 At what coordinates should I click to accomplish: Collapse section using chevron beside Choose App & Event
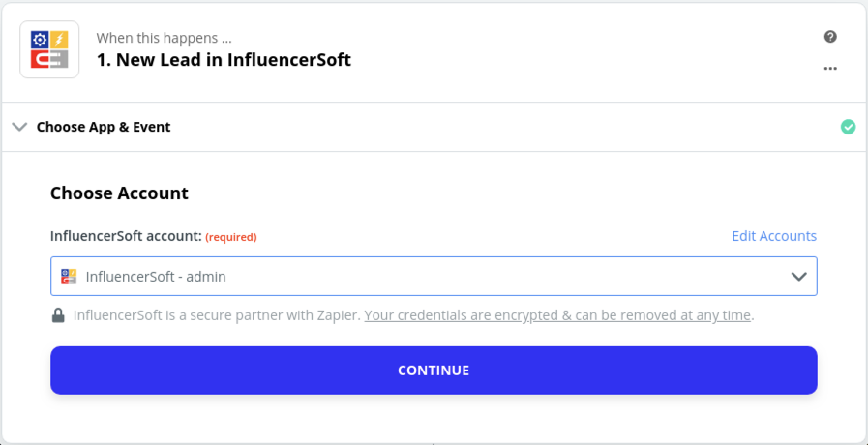19,127
